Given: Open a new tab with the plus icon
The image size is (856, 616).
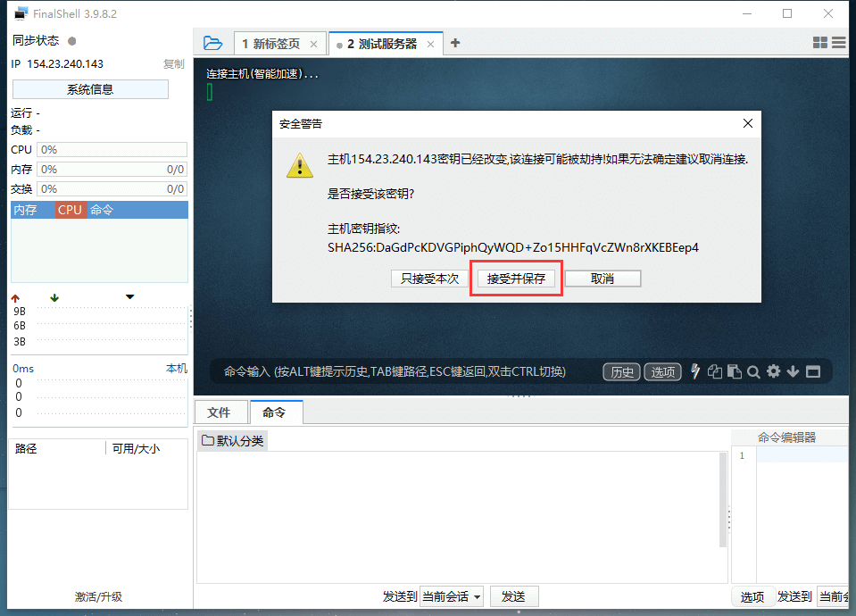Looking at the screenshot, I should coord(455,42).
